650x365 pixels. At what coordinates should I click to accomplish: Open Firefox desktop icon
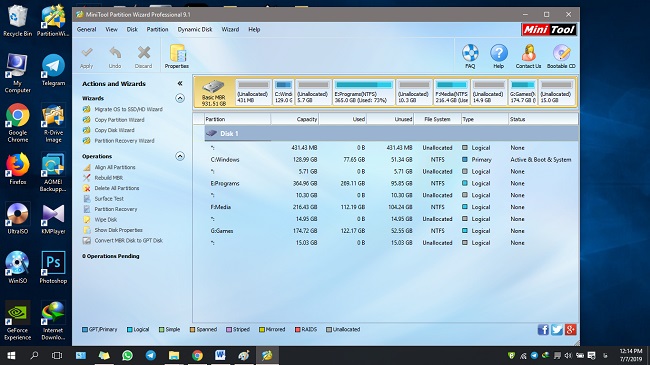[17, 168]
